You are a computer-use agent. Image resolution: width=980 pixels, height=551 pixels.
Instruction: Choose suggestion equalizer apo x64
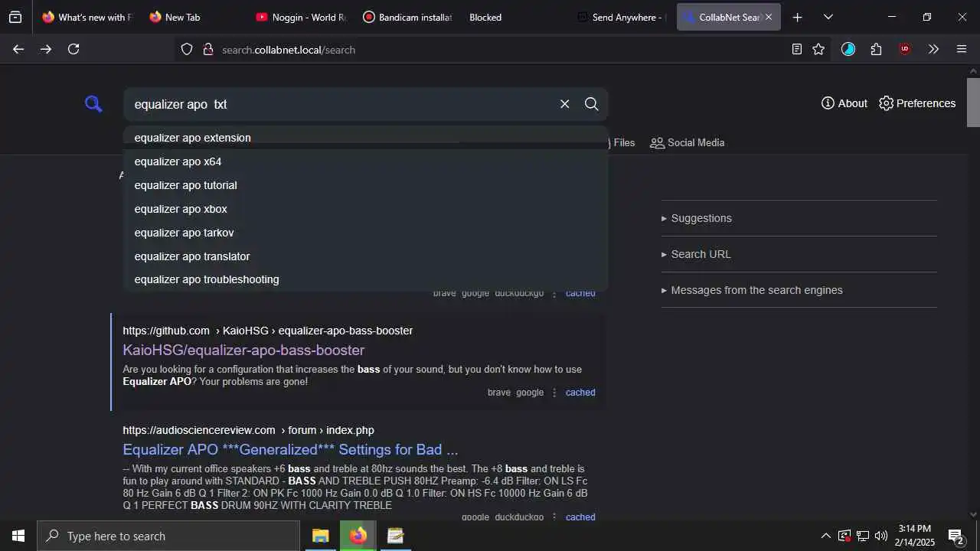tap(366, 161)
